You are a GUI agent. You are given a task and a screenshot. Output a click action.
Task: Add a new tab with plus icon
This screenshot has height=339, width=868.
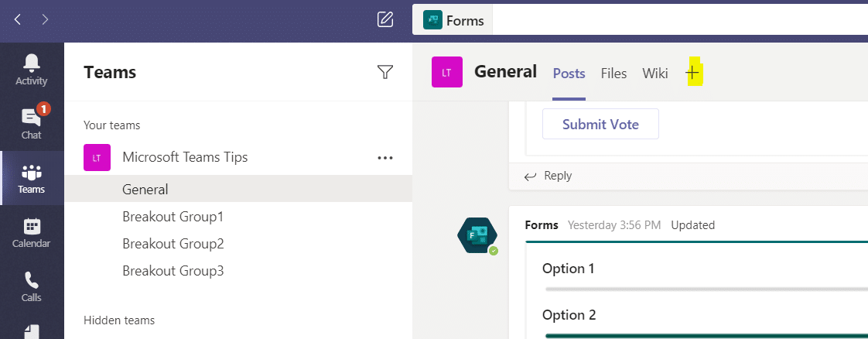pos(693,73)
